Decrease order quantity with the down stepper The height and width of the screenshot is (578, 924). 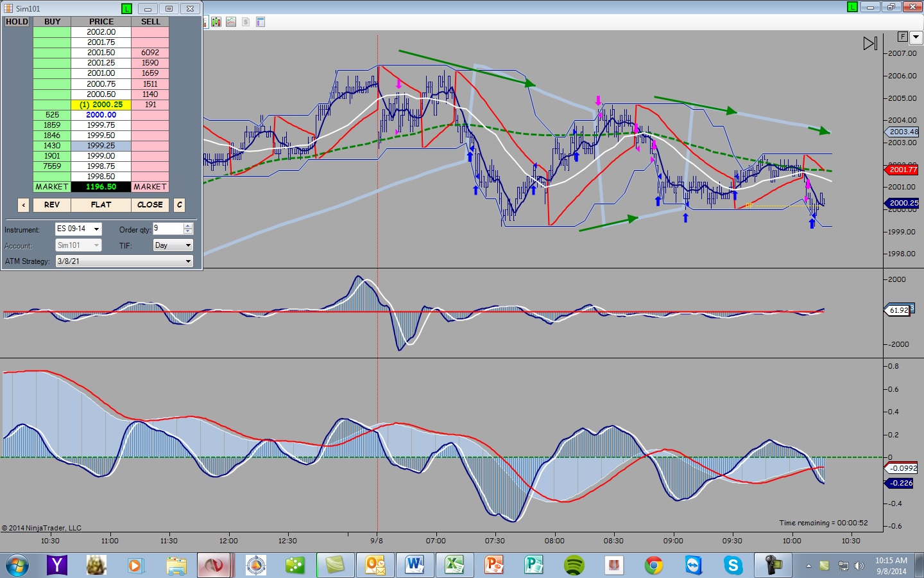[188, 232]
